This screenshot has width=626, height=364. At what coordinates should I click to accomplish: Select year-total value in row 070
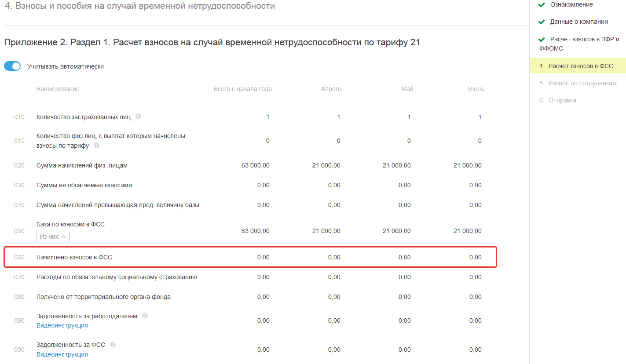click(x=264, y=277)
